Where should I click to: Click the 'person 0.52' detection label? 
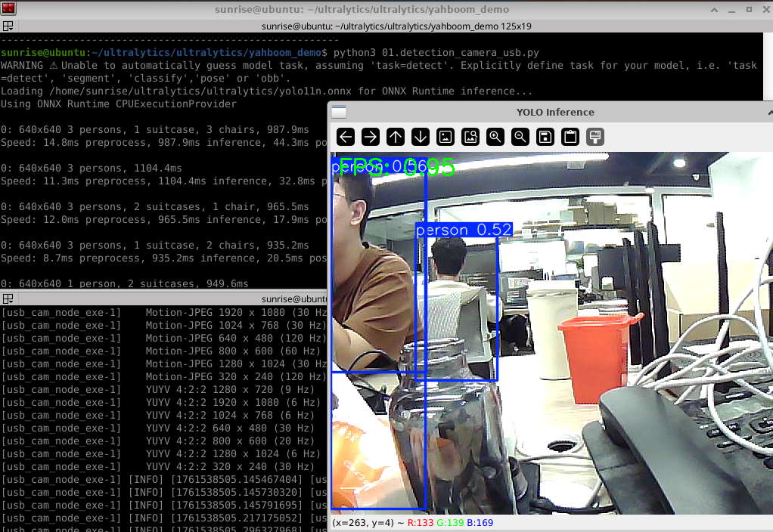point(464,230)
